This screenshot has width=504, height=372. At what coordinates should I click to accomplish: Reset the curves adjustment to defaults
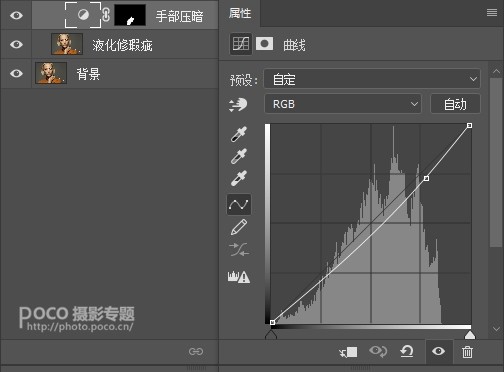coord(407,351)
